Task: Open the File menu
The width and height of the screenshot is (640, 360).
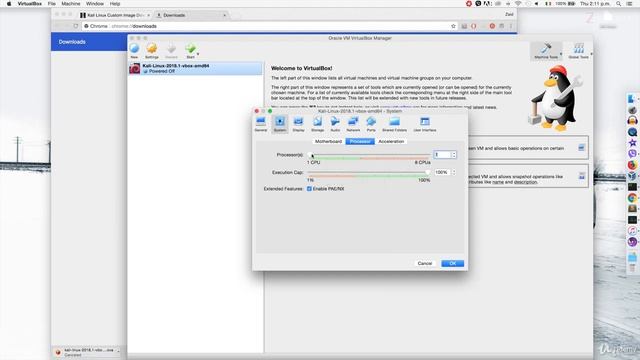Action: 52,4
